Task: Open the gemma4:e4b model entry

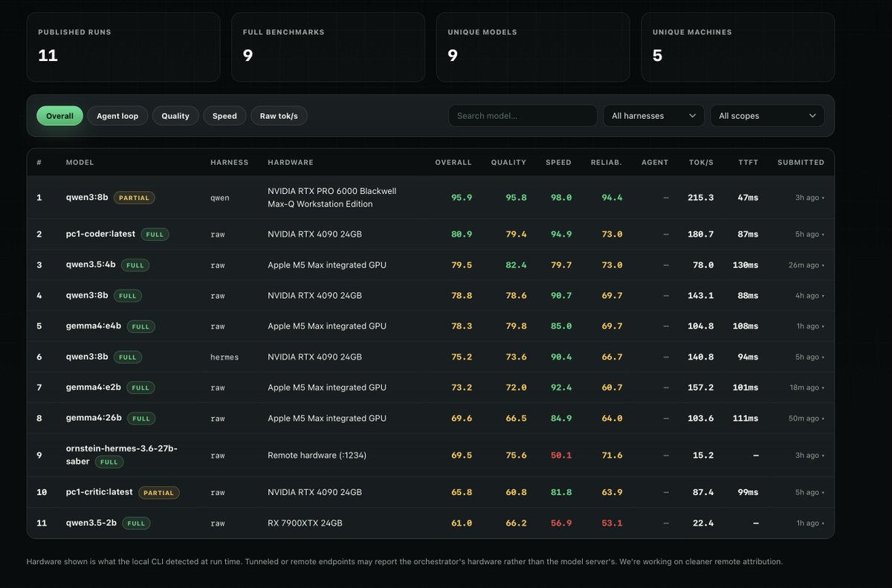Action: [93, 326]
